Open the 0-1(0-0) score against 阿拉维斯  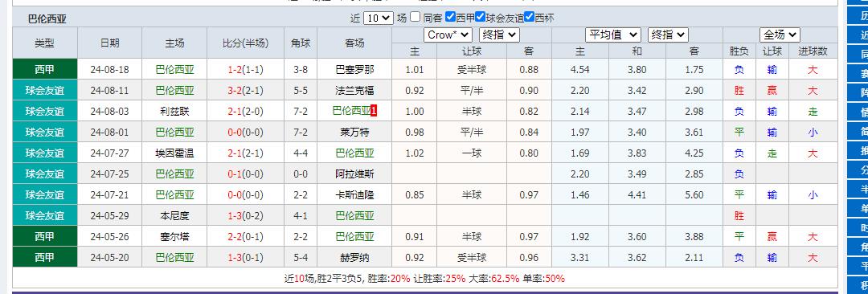(x=245, y=174)
